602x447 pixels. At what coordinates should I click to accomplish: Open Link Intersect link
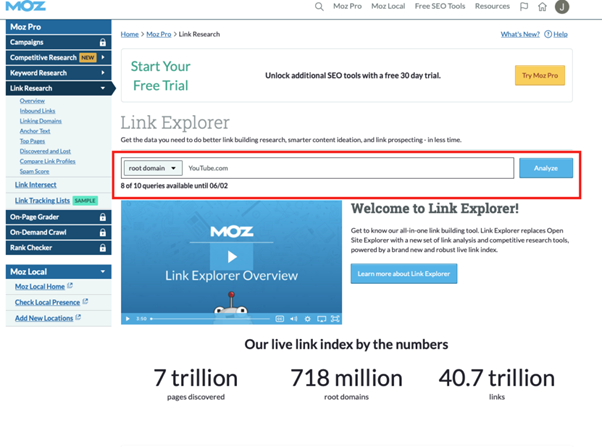point(35,185)
